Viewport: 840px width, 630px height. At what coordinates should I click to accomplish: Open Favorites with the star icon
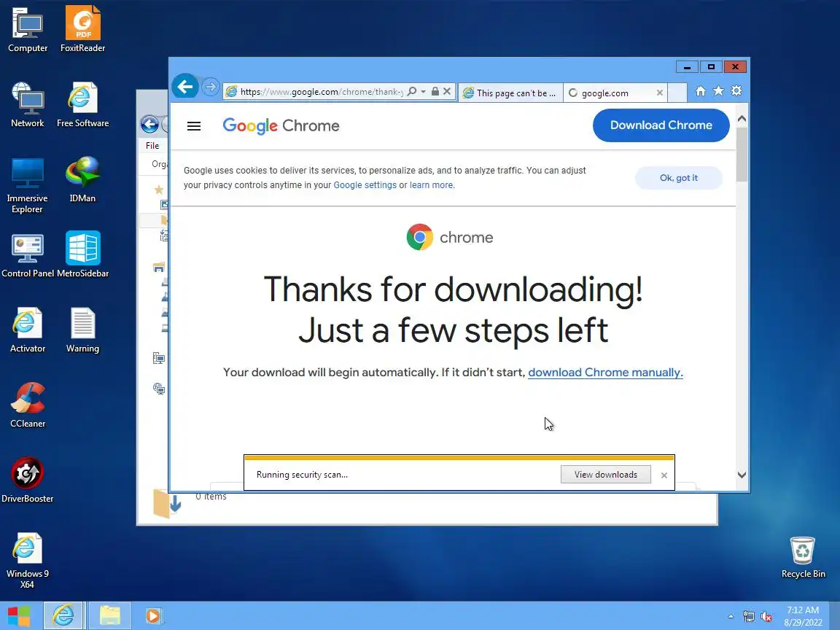[718, 91]
